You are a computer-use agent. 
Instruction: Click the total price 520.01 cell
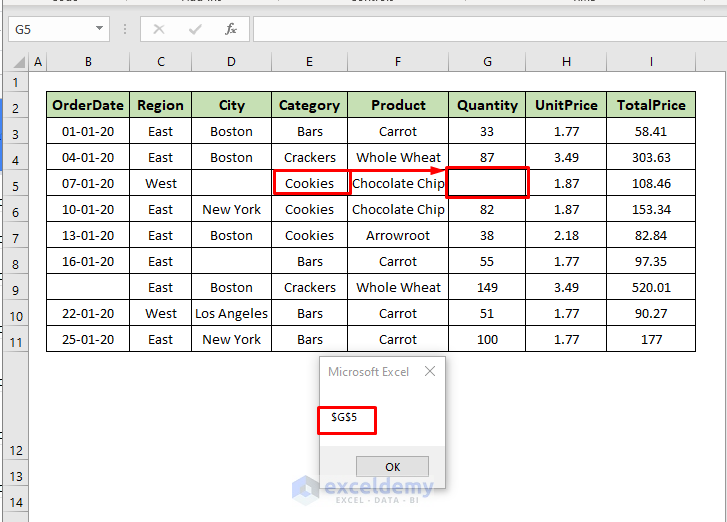[651, 287]
